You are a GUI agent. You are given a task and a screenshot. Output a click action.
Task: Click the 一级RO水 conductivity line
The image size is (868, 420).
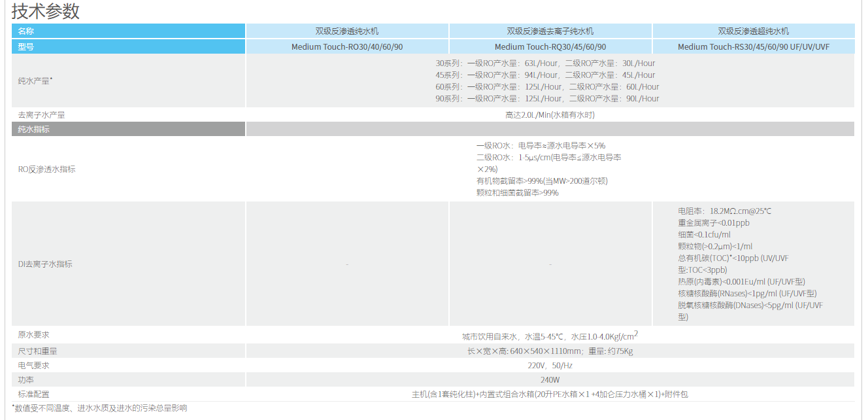(x=541, y=146)
